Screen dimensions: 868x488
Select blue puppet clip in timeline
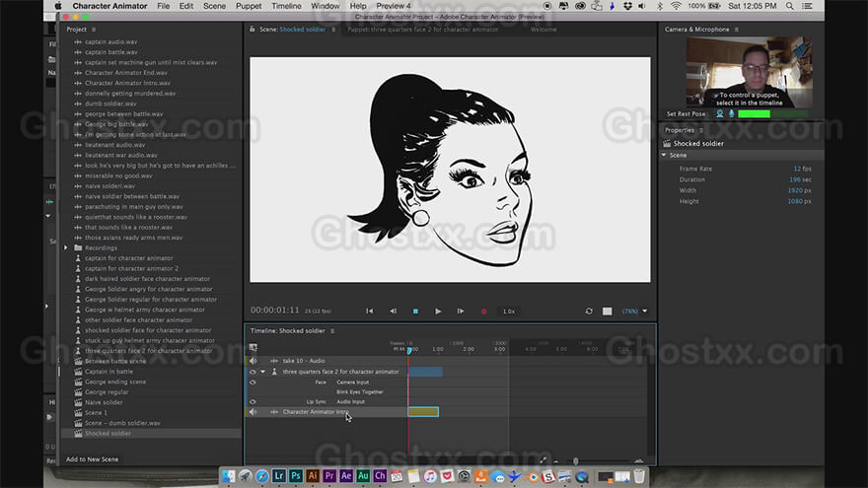point(425,372)
